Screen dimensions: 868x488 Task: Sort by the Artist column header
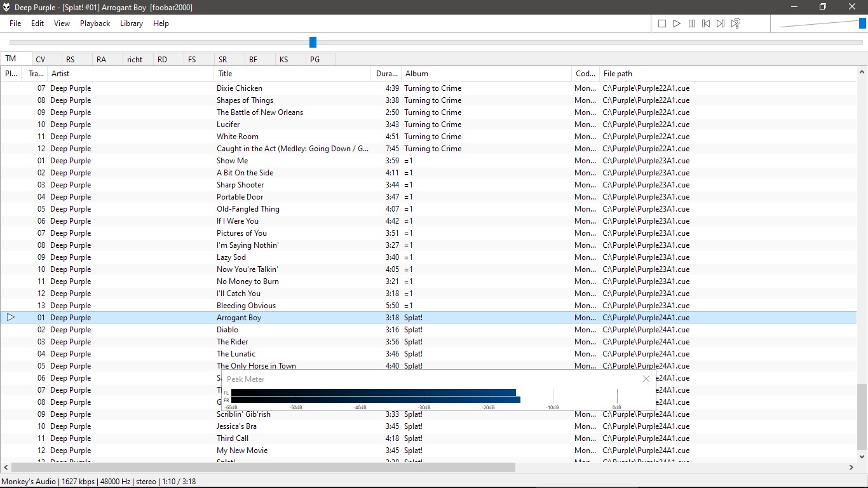131,74
